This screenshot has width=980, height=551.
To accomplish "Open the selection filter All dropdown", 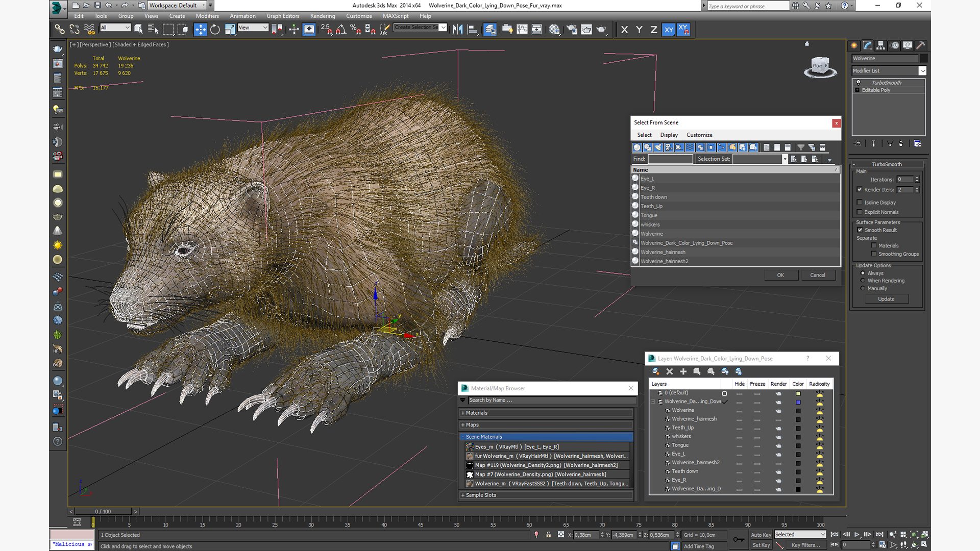I will coord(115,28).
